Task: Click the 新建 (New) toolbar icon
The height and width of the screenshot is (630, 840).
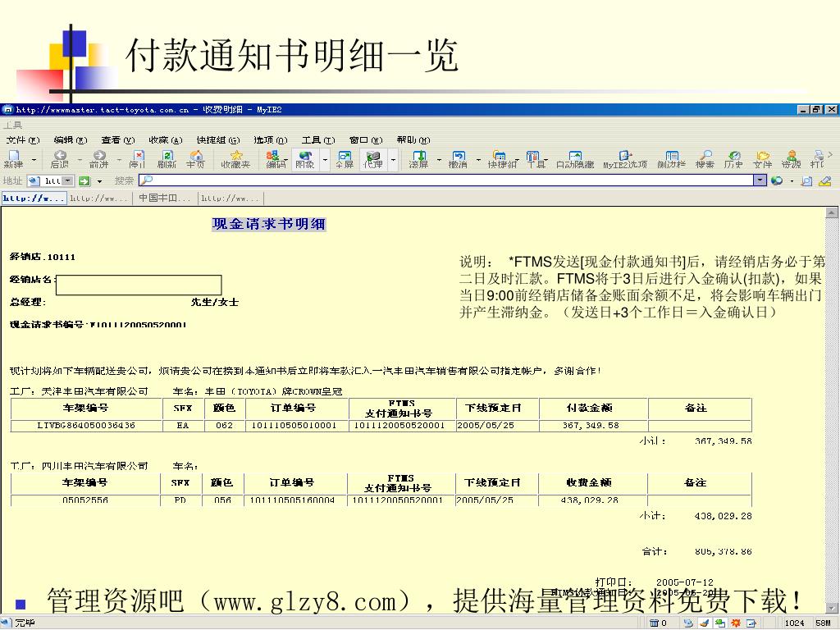Action: 13,159
